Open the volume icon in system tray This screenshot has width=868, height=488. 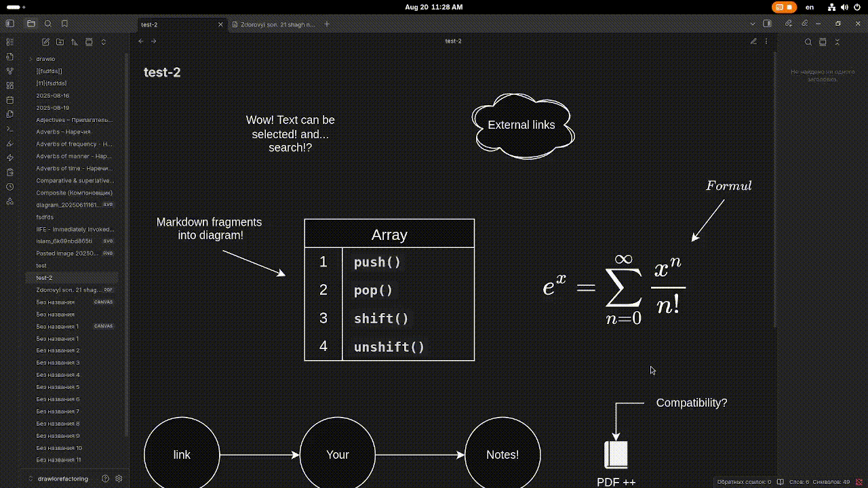[844, 7]
